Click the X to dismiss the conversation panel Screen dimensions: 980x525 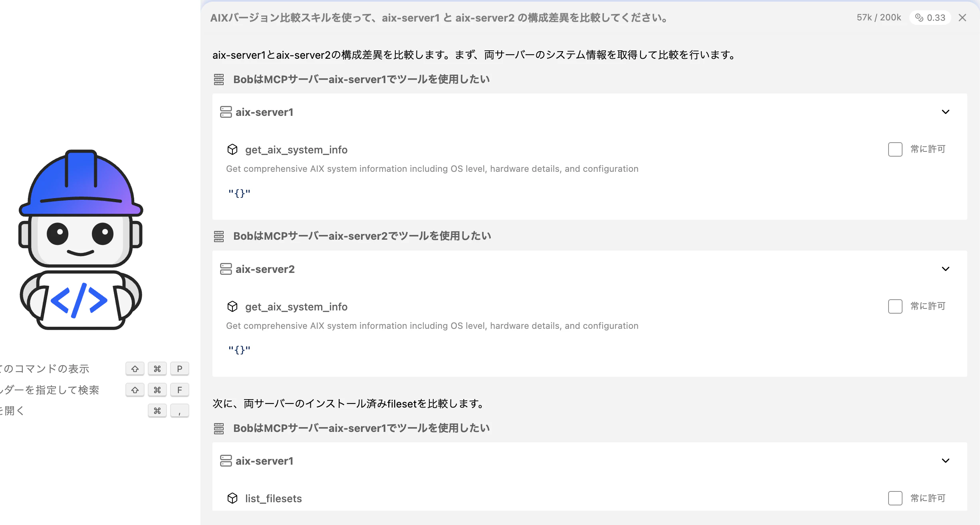[962, 18]
